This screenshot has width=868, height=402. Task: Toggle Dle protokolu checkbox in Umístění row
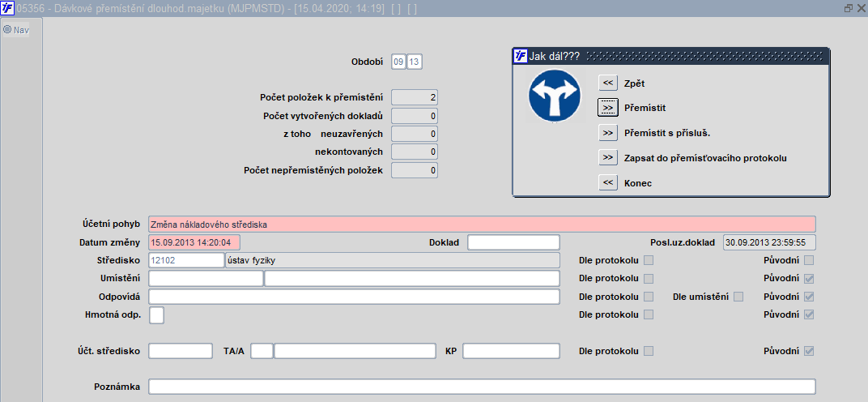[x=649, y=278]
